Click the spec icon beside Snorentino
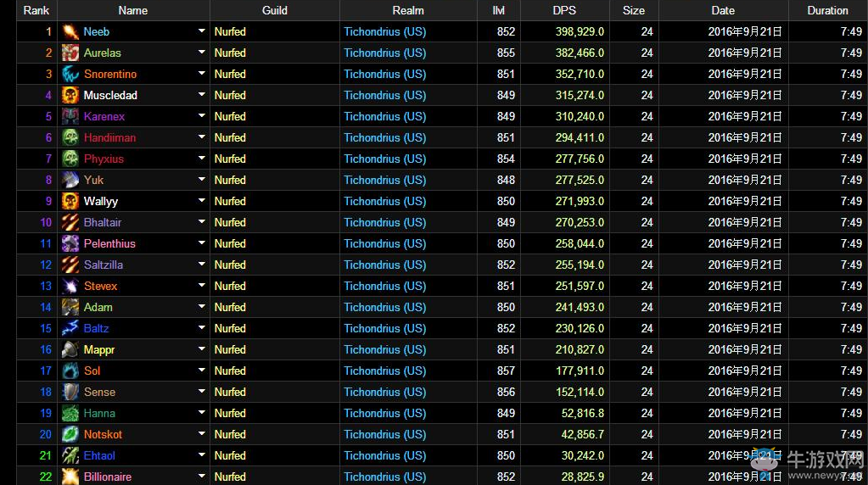The height and width of the screenshot is (485, 868). [x=70, y=75]
